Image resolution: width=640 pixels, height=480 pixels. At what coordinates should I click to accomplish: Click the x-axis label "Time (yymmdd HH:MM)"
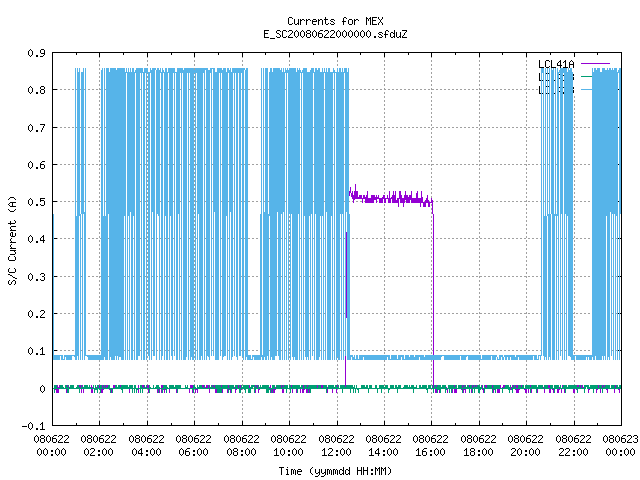[x=335, y=471]
